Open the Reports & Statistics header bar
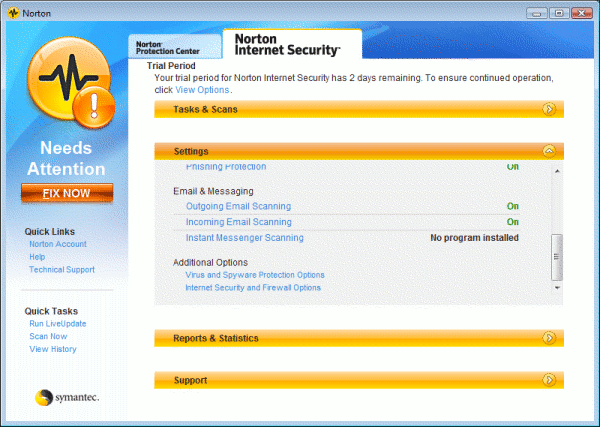The image size is (600, 427). pos(359,338)
